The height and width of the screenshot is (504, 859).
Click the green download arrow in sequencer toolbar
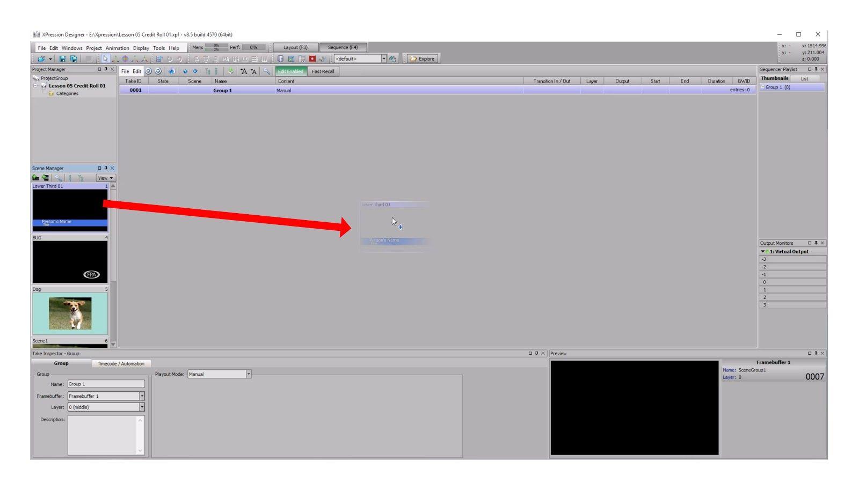click(x=230, y=71)
